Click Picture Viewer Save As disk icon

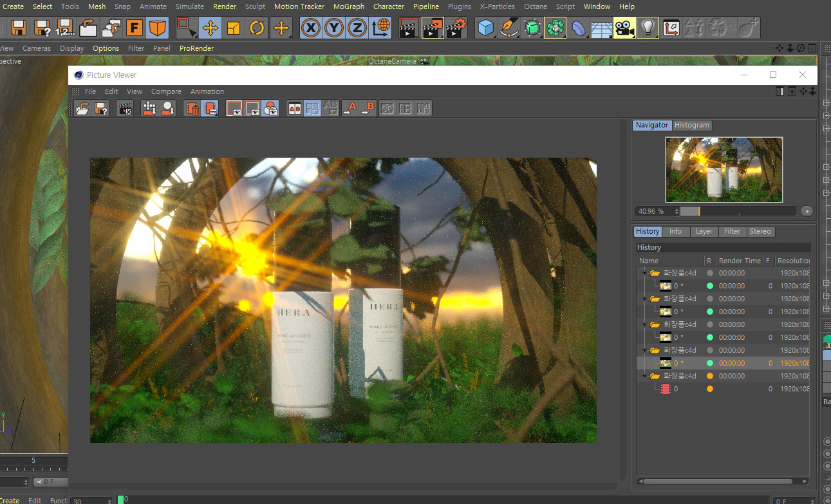(x=101, y=109)
